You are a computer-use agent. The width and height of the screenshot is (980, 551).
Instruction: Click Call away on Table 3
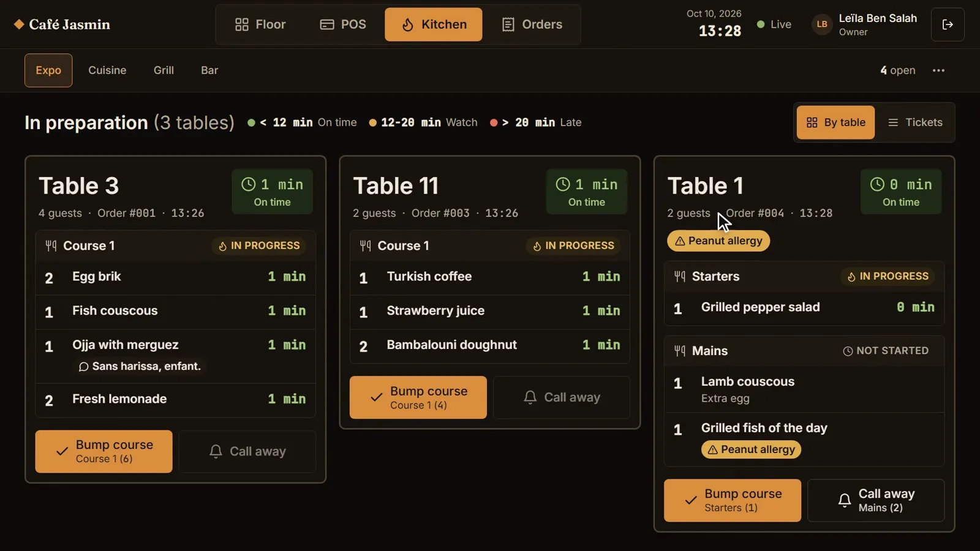click(247, 451)
